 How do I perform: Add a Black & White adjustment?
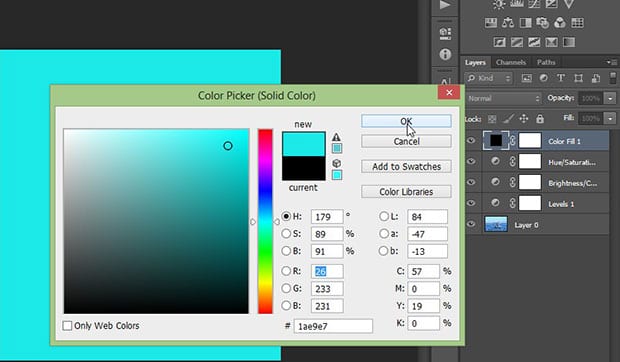tap(525, 23)
